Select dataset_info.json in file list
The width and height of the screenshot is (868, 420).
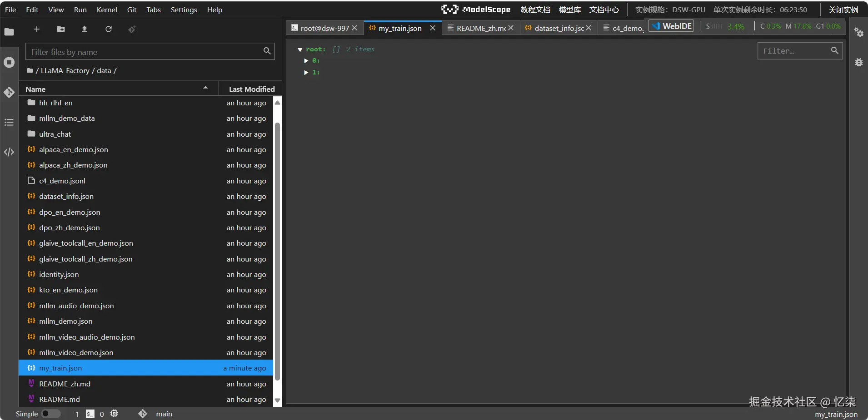pos(146,196)
